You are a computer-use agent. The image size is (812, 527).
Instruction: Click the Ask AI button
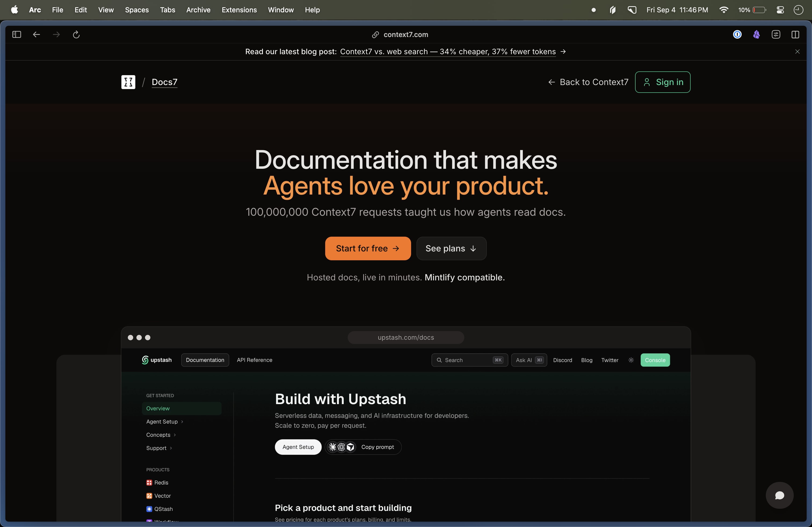(529, 360)
